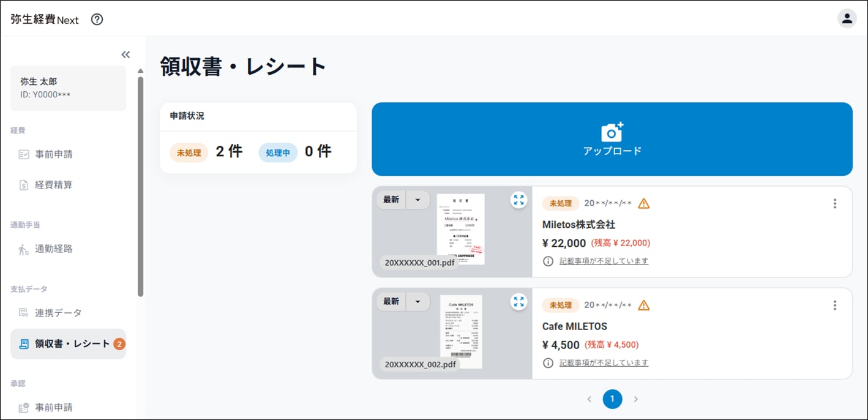This screenshot has height=420, width=868.
Task: Open version dropdown on 20XXXXXX_002.pdf
Action: (418, 301)
